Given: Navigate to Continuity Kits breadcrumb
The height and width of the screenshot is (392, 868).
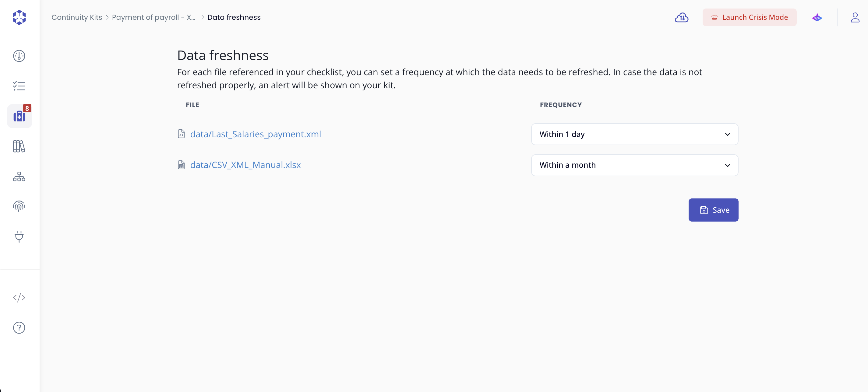Looking at the screenshot, I should click(x=76, y=17).
